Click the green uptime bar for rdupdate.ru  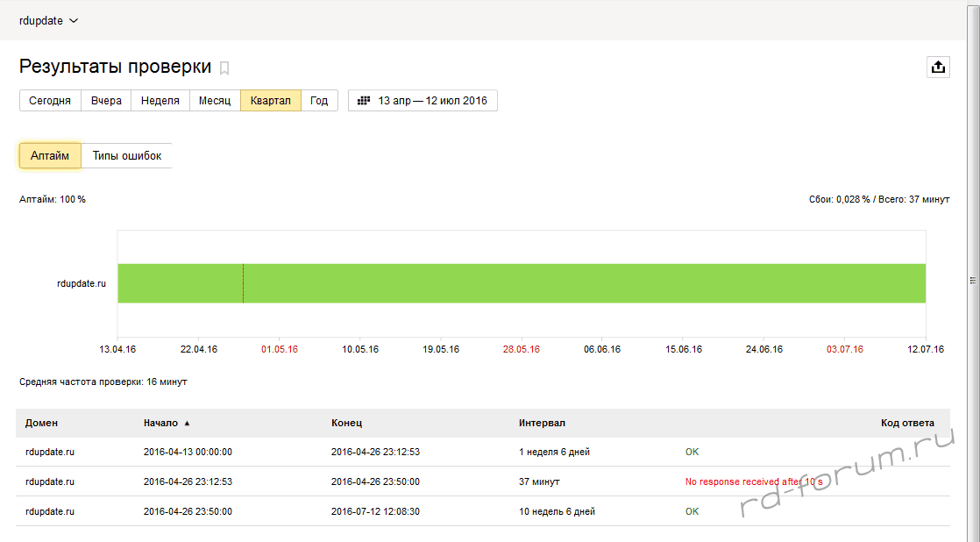pos(579,283)
